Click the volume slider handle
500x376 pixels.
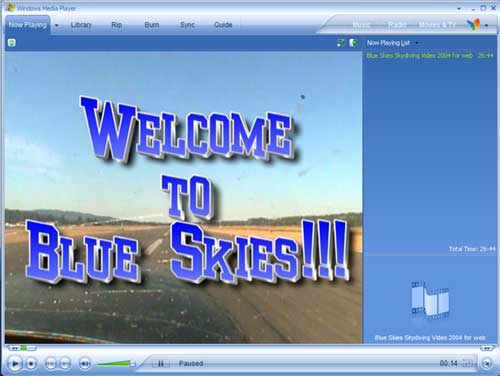132,363
